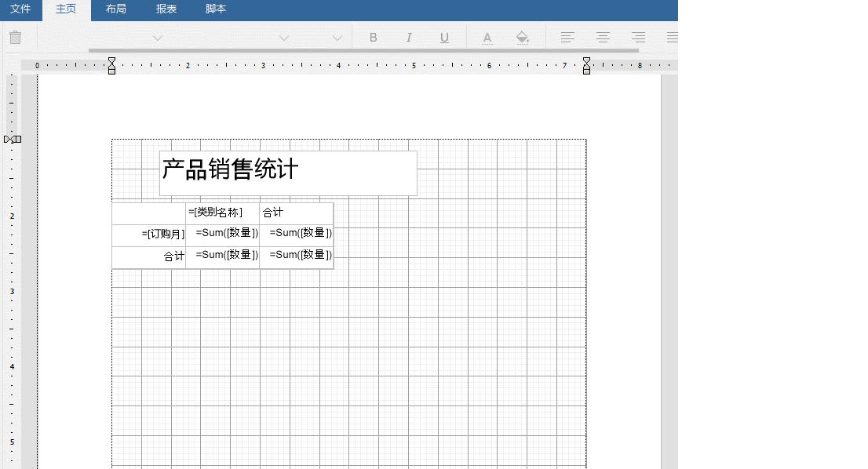This screenshot has width=868, height=469.
Task: Toggle underline formatting
Action: coord(444,37)
